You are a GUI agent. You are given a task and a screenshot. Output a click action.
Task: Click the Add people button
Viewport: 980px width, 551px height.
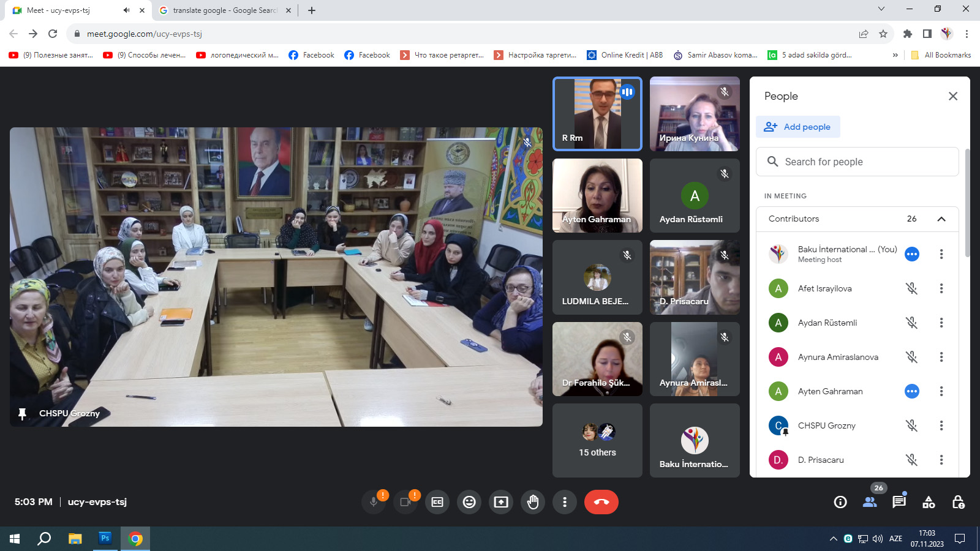[798, 127]
